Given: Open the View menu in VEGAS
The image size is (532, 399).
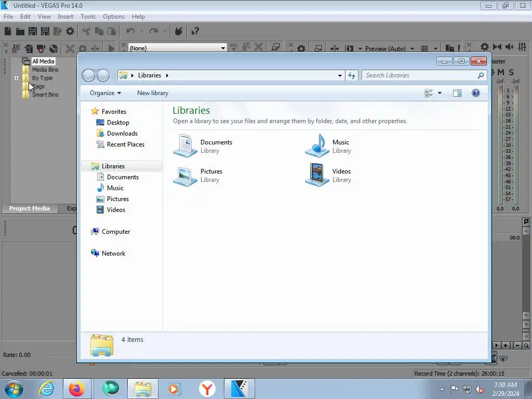Looking at the screenshot, I should pos(44,17).
